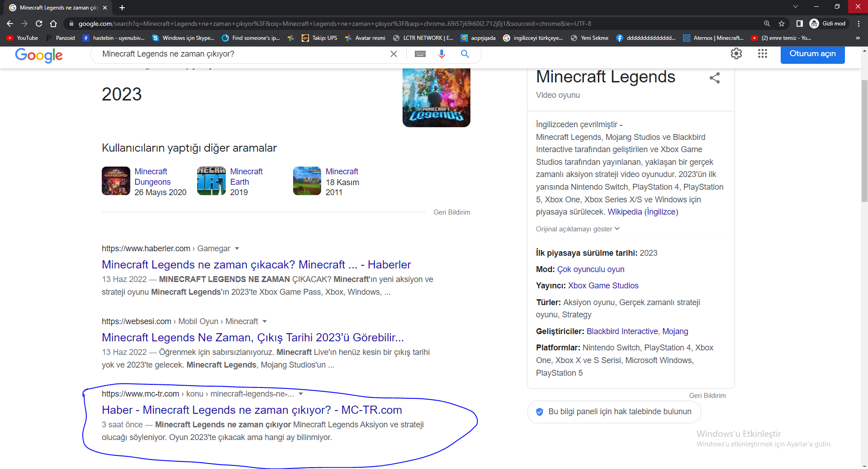The image size is (868, 469).
Task: Open the Xbox Game Studios link
Action: point(603,286)
